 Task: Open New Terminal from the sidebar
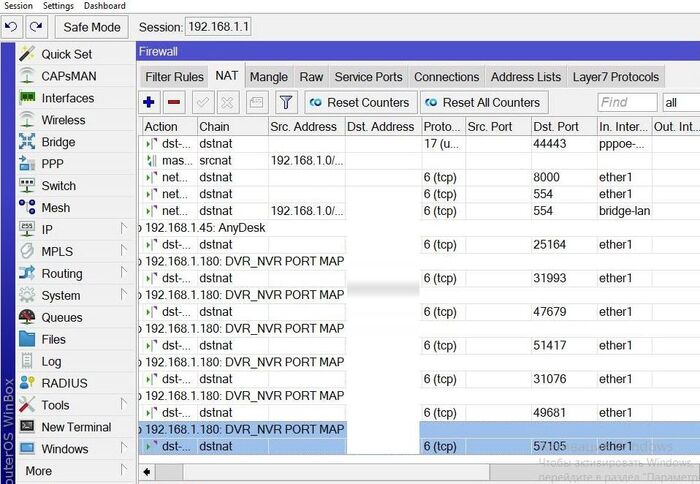tap(76, 427)
